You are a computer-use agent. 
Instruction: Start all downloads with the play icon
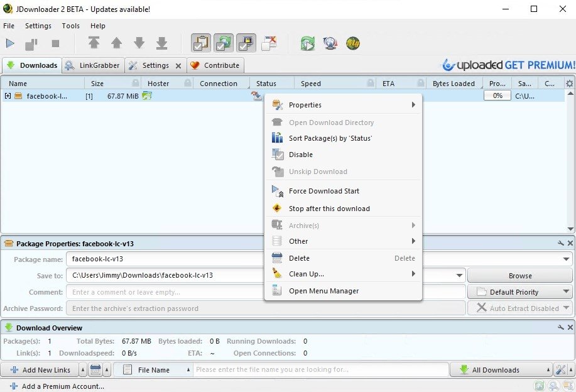pyautogui.click(x=10, y=44)
